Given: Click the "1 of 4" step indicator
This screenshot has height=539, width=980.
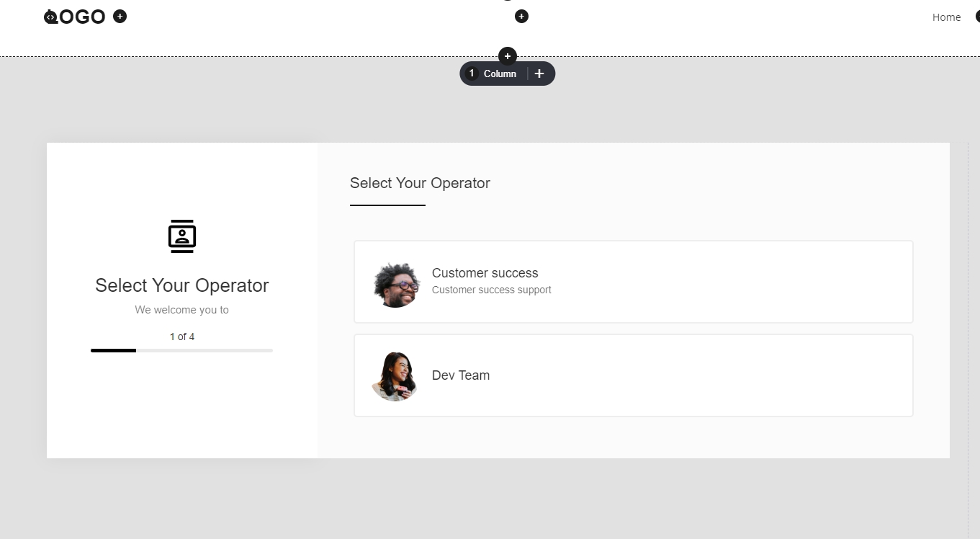Looking at the screenshot, I should pos(181,337).
